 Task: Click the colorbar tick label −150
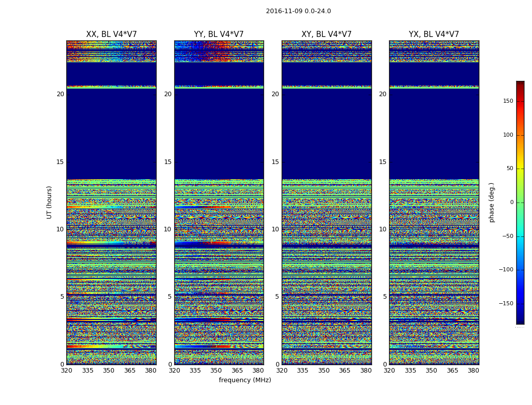coord(506,303)
